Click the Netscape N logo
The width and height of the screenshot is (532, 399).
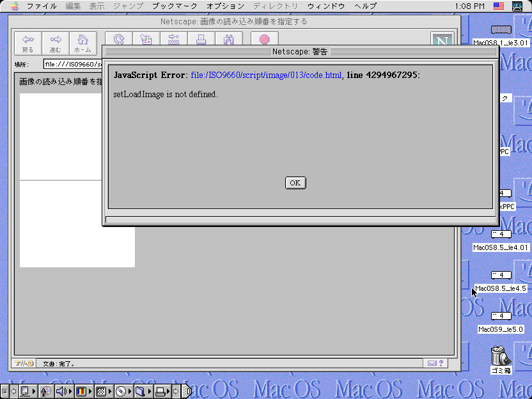(x=442, y=39)
